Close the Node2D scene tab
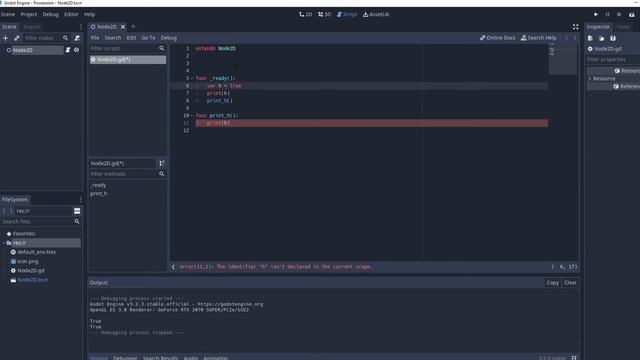640x360 pixels. (x=123, y=27)
